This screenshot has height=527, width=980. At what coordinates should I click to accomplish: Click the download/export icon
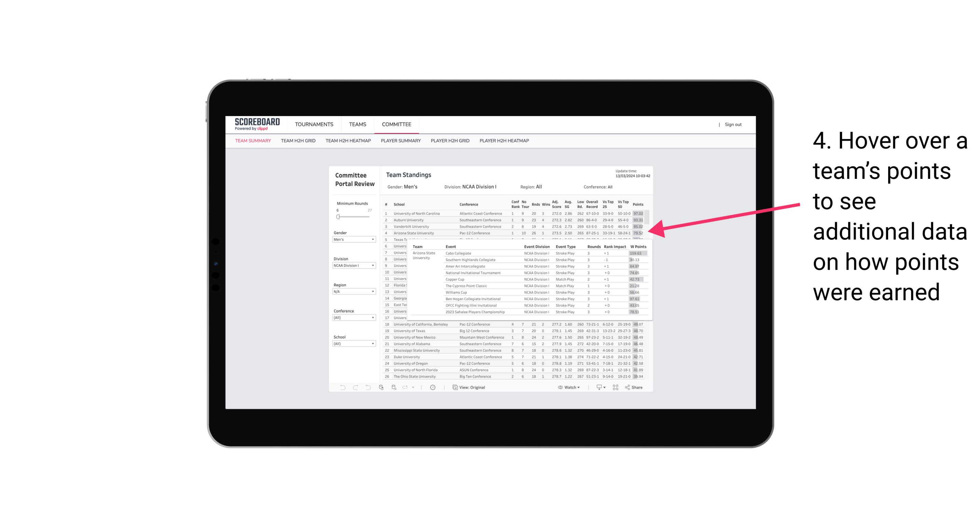[x=597, y=387]
